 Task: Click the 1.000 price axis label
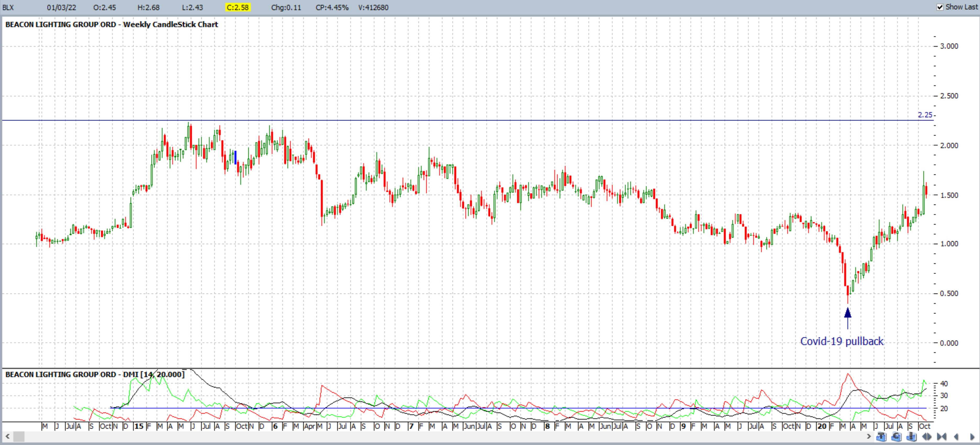click(x=949, y=244)
